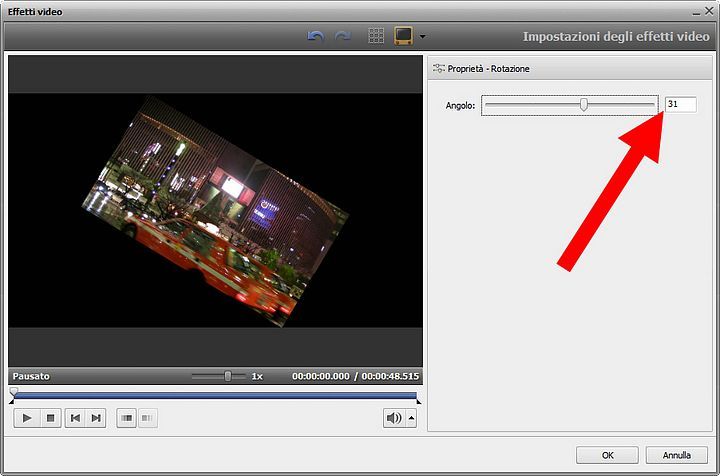Screen dimensions: 720x476
Task: Set the effect end marker button
Action: point(147,418)
